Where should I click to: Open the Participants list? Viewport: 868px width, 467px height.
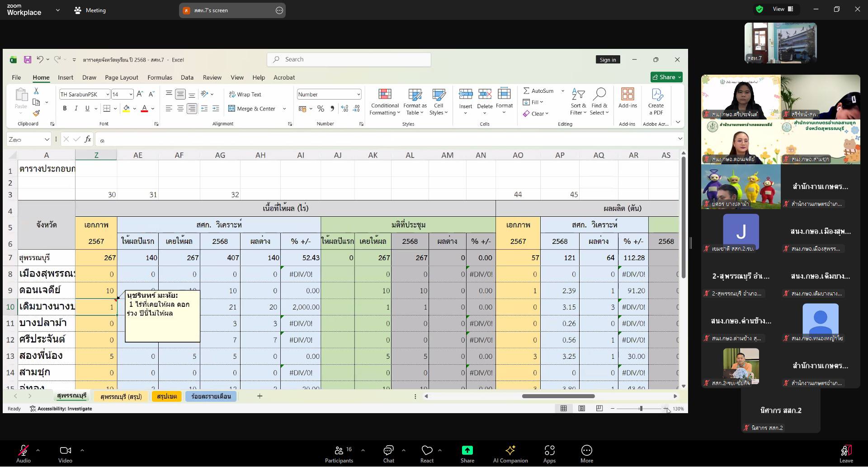[339, 450]
